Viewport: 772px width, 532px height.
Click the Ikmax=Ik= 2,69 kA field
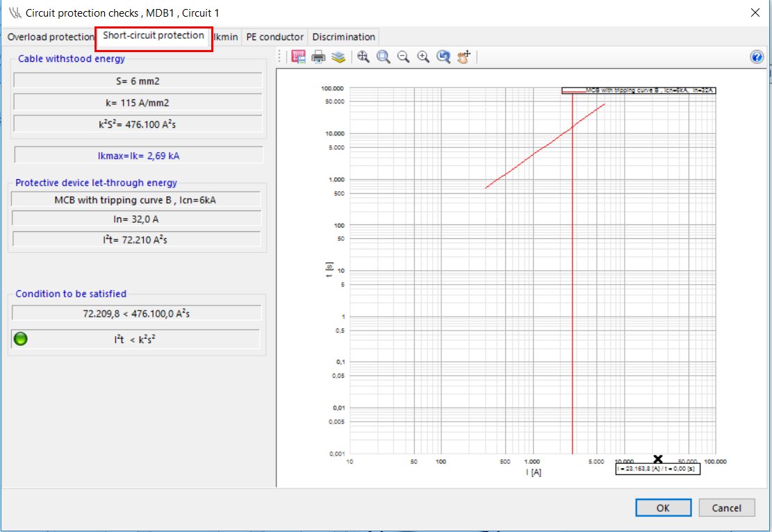coord(138,156)
